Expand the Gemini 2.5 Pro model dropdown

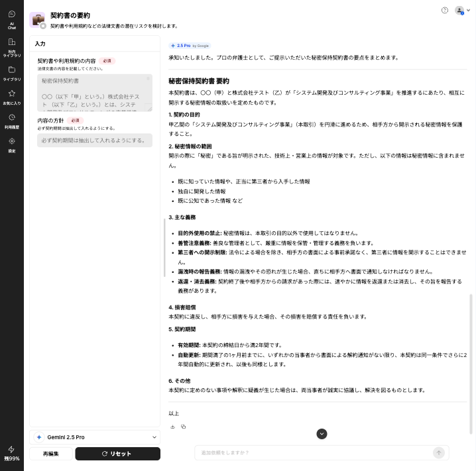[95, 437]
